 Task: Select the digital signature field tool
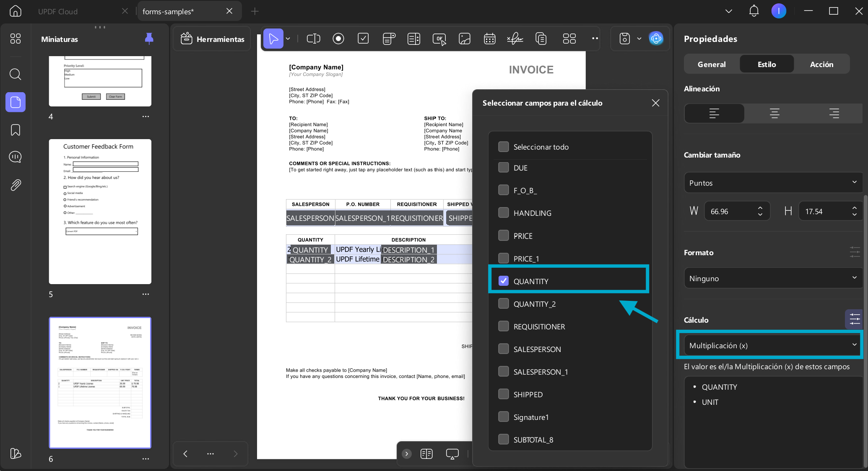tap(515, 39)
